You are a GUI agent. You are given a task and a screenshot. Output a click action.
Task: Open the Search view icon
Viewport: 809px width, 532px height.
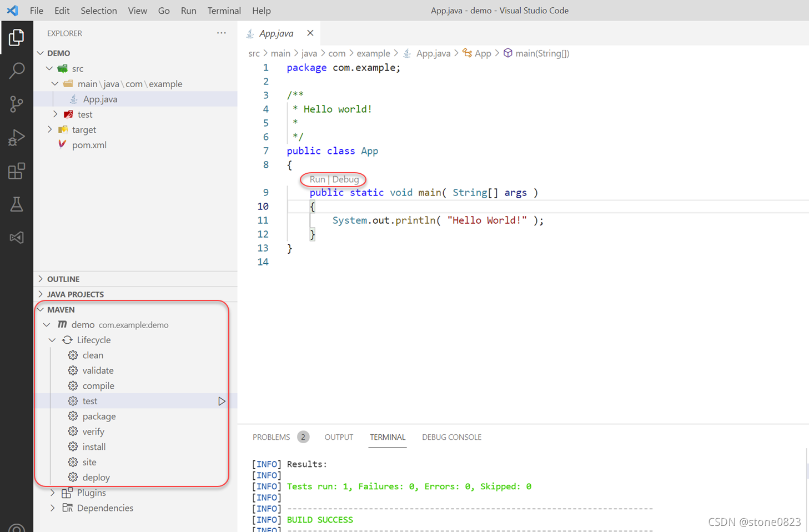(17, 71)
